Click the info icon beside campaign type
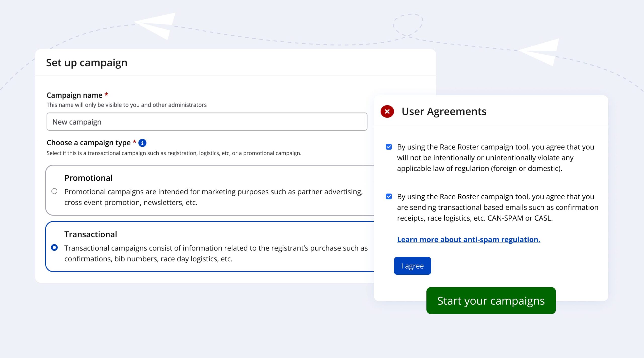The width and height of the screenshot is (644, 358). pos(142,143)
